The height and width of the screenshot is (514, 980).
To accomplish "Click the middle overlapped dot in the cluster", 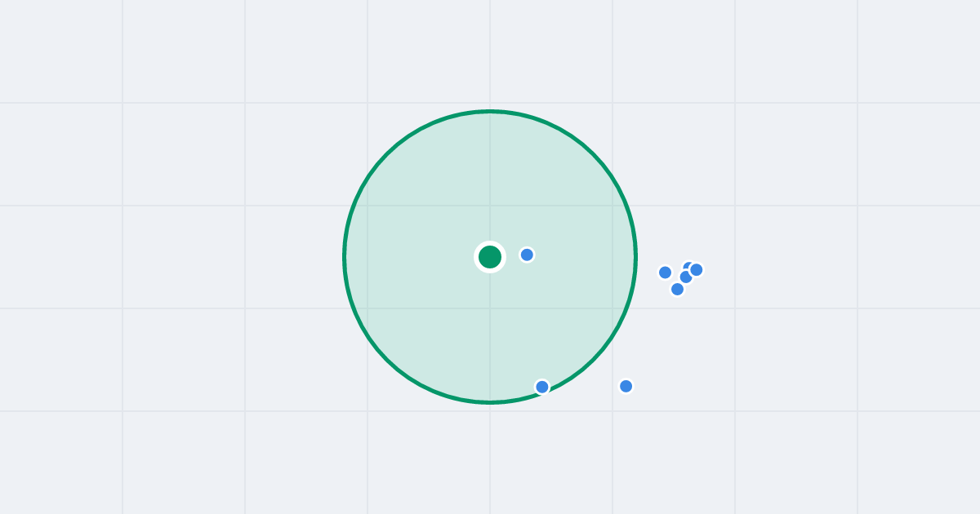I will click(685, 277).
